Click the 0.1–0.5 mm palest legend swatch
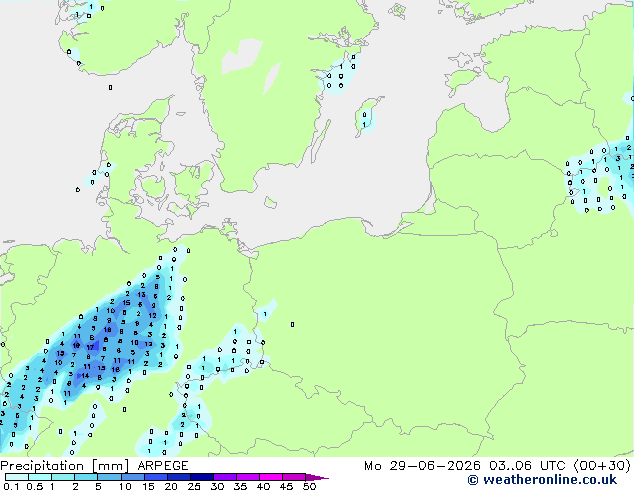The image size is (634, 490). pos(17,477)
